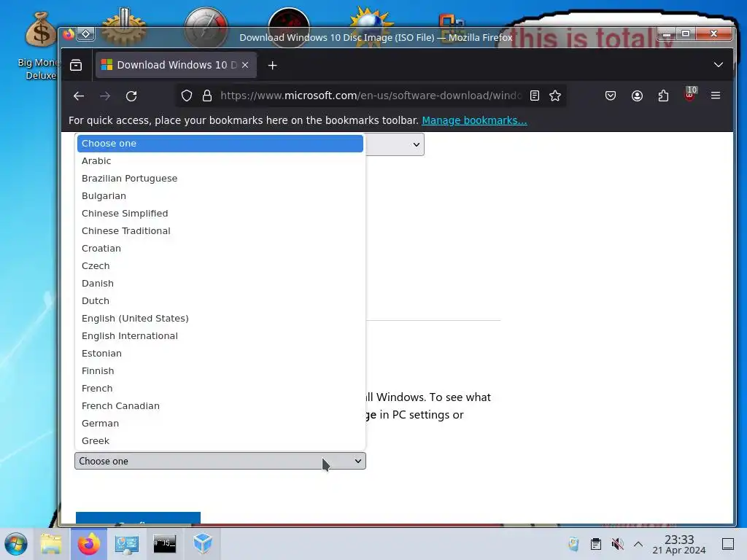
Task: Select French language option
Action: pyautogui.click(x=220, y=389)
